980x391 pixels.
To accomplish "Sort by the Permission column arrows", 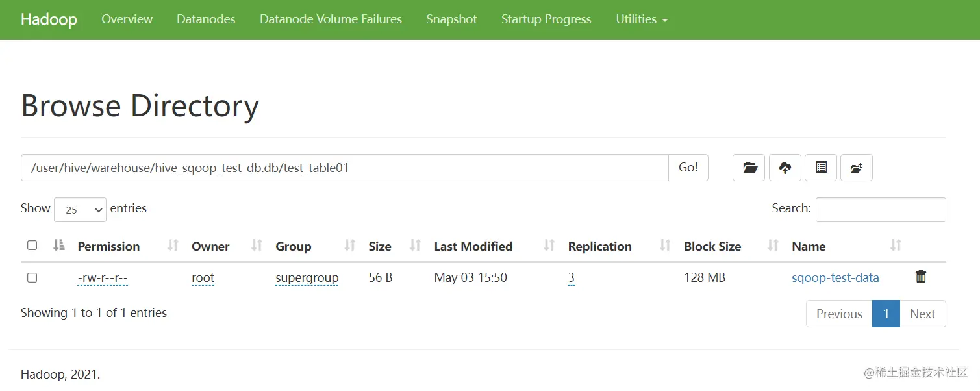I will pos(173,246).
